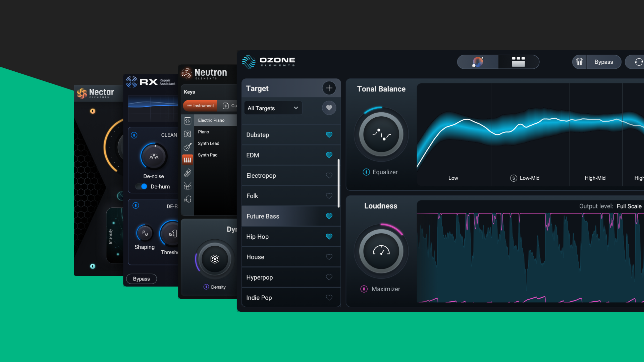Toggle the De-hum switch
The width and height of the screenshot is (644, 362).
coord(141,186)
